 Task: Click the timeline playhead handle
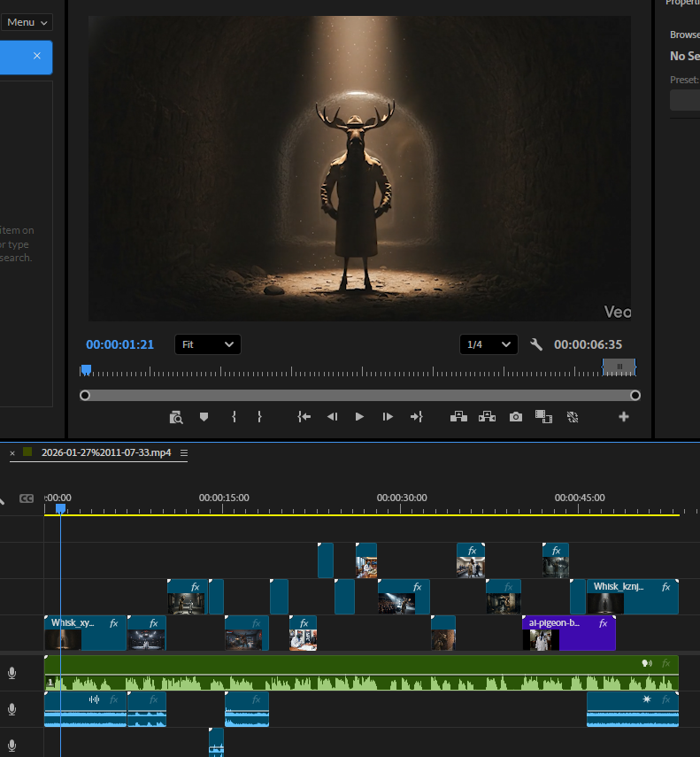(61, 509)
